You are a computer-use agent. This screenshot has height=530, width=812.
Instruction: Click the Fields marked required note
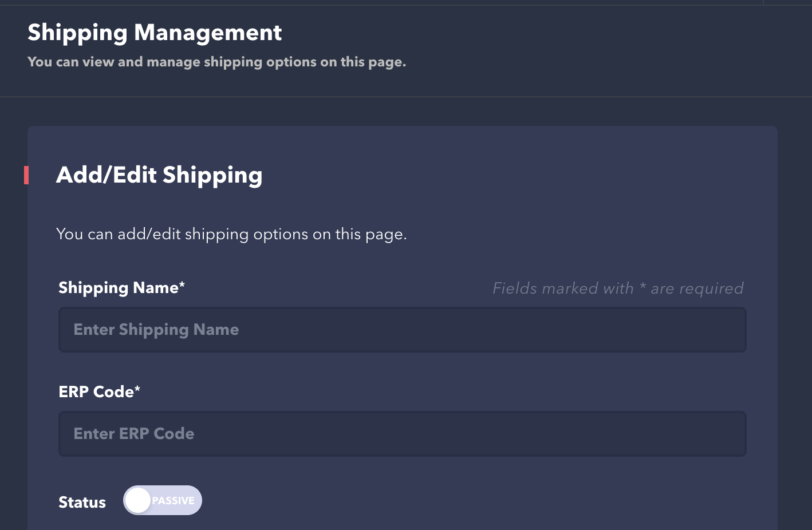pos(618,288)
